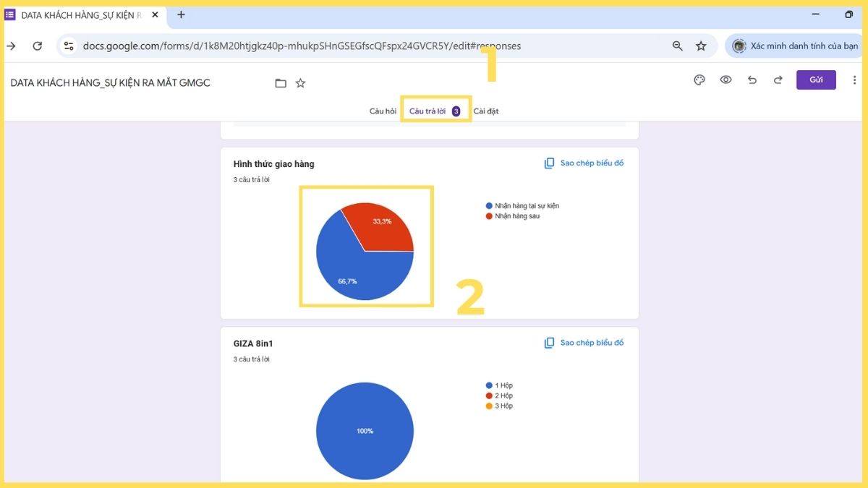Screen dimensions: 868x488
Task: Click the 'Xác minh danh tính của bạn' profile chip
Action: click(x=793, y=46)
